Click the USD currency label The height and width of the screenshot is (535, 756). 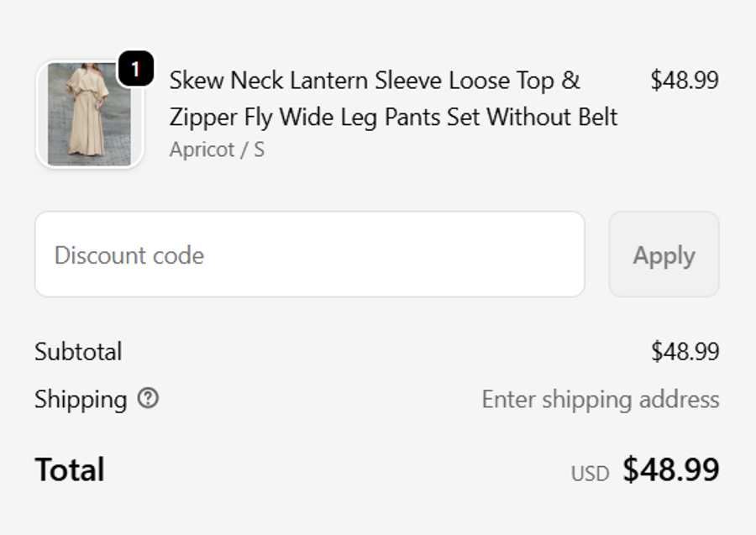tap(590, 474)
